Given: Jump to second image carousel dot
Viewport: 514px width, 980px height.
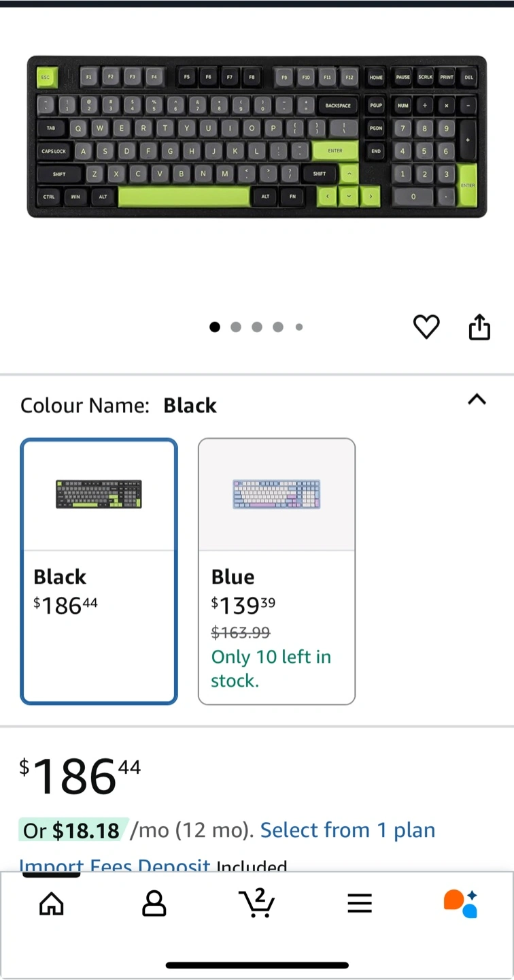Looking at the screenshot, I should pyautogui.click(x=236, y=327).
